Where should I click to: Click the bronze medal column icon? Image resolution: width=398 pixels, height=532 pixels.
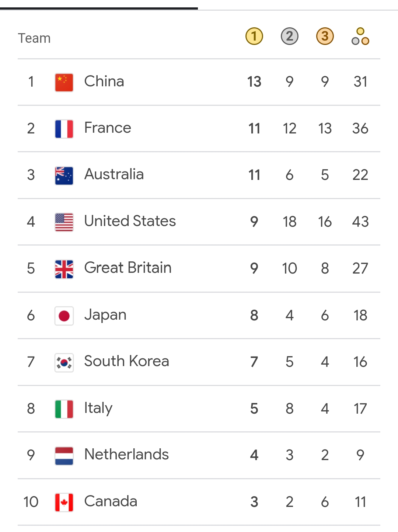(x=325, y=36)
